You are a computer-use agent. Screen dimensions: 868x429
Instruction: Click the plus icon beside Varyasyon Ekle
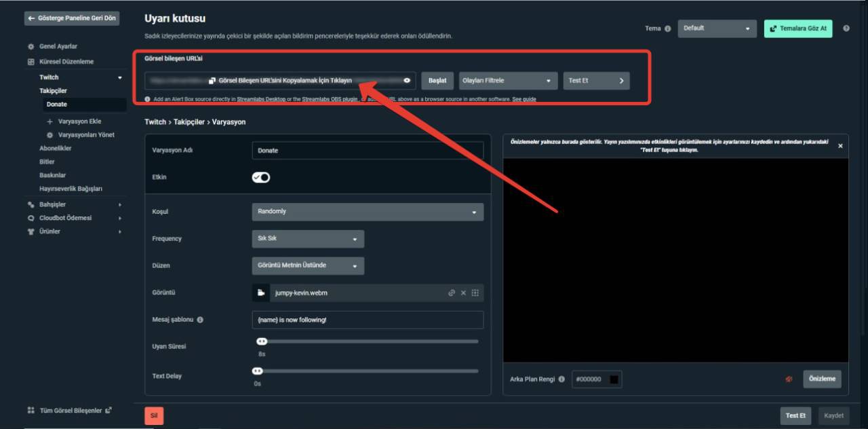coord(50,122)
